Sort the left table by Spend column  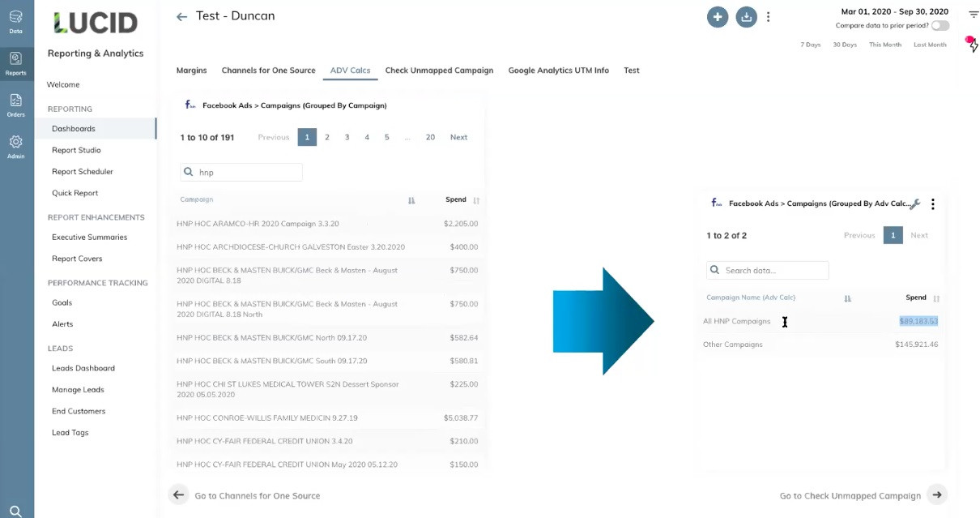point(475,200)
